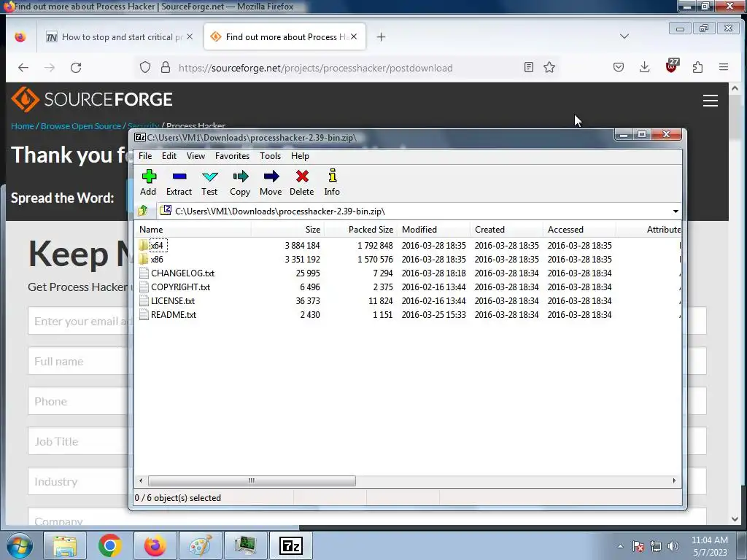
Task: Open the Firefox application menu
Action: click(724, 68)
